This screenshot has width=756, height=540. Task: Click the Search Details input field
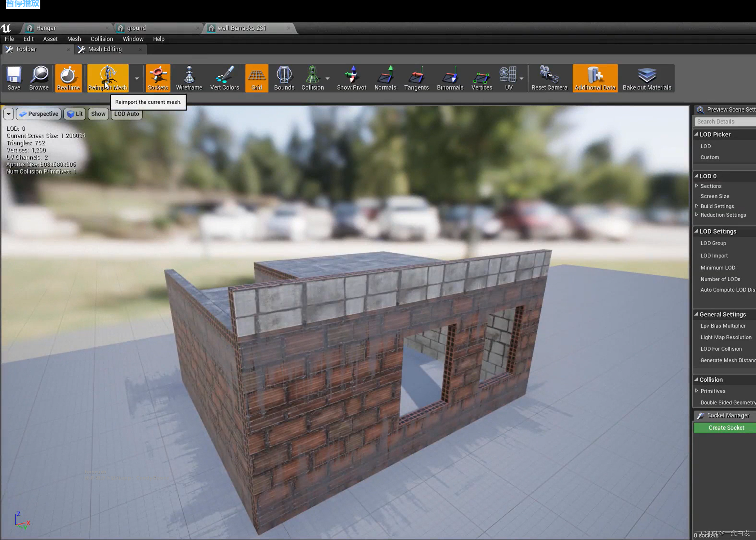[x=724, y=122]
